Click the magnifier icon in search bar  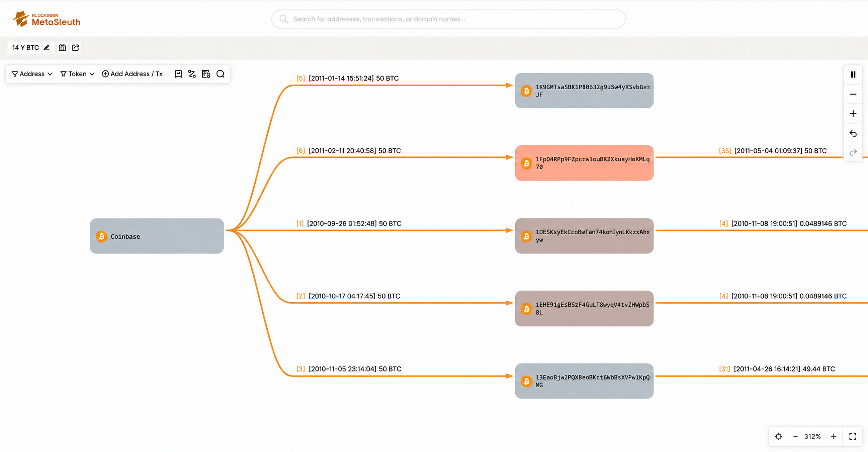pyautogui.click(x=284, y=19)
